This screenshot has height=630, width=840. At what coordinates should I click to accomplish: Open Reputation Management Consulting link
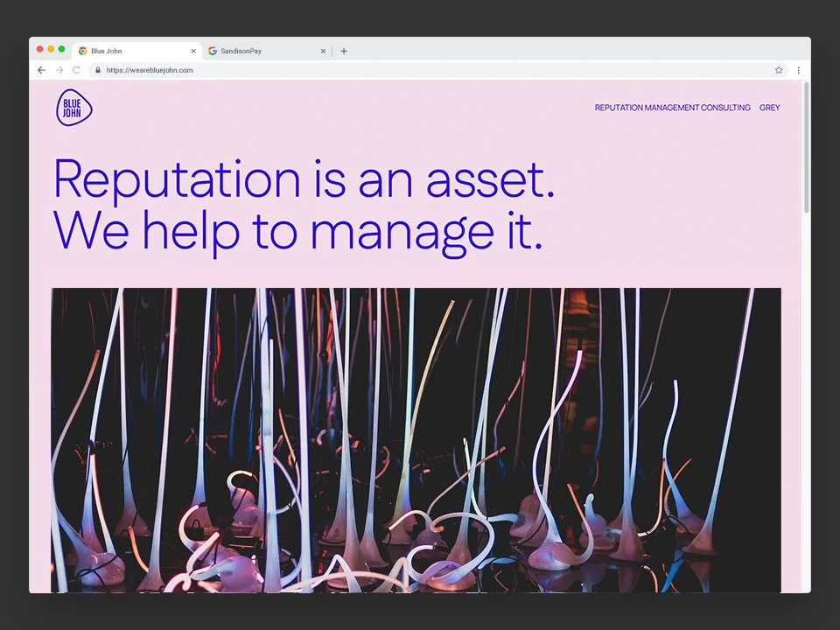pyautogui.click(x=672, y=108)
